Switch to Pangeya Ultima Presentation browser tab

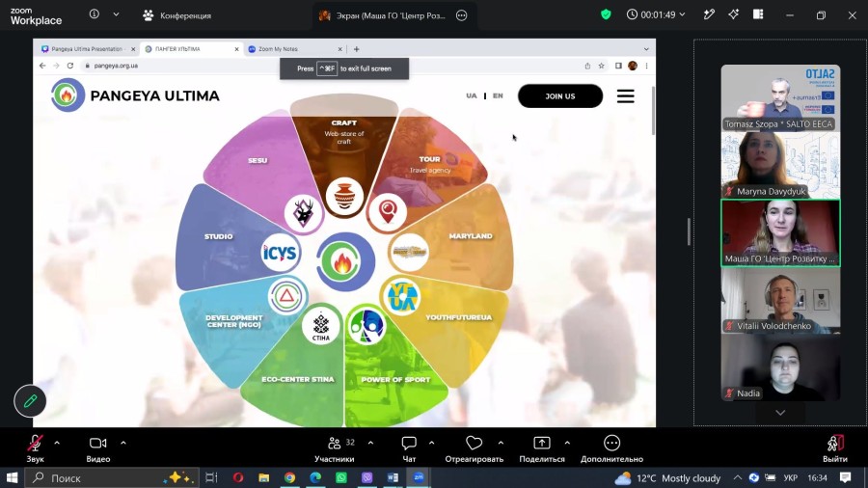click(x=87, y=48)
